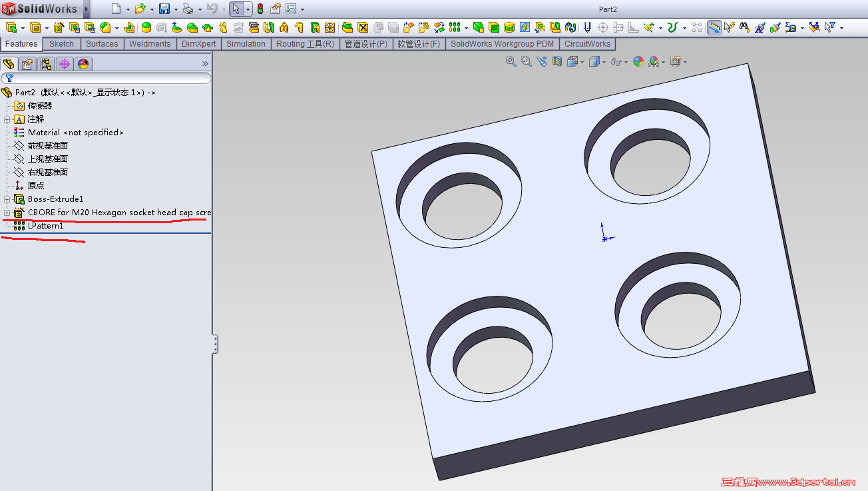The image size is (868, 491).
Task: Click the Extruded Boss/Base tool icon
Action: point(11,27)
